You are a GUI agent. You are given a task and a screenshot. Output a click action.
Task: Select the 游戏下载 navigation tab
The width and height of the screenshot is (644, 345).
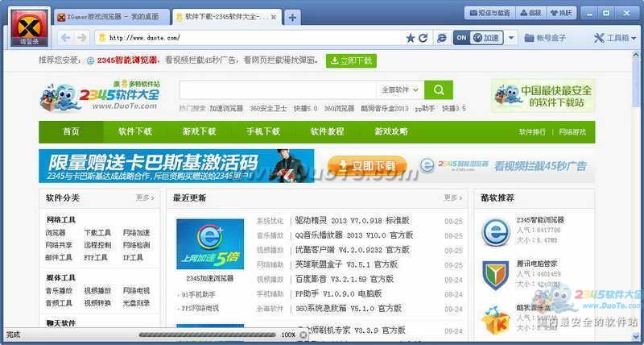tap(199, 131)
